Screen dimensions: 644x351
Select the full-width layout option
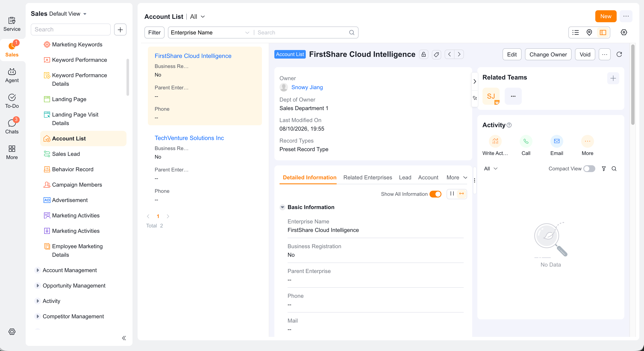(x=461, y=194)
